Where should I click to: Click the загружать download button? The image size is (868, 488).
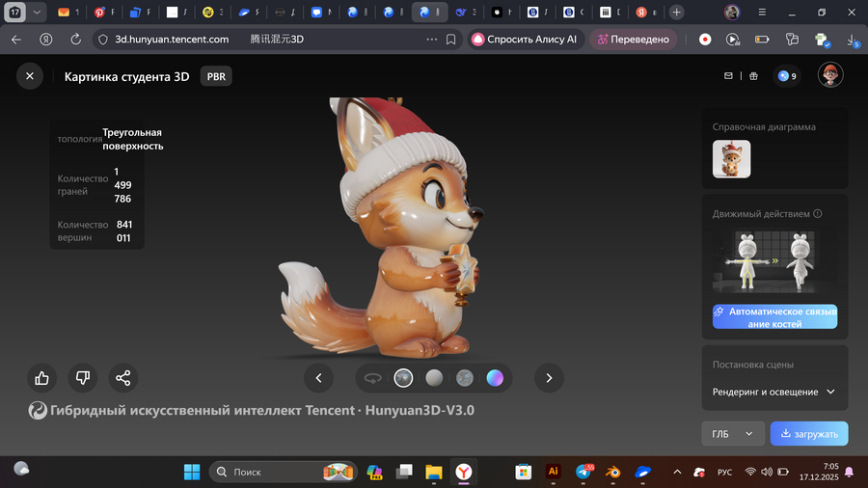(809, 434)
